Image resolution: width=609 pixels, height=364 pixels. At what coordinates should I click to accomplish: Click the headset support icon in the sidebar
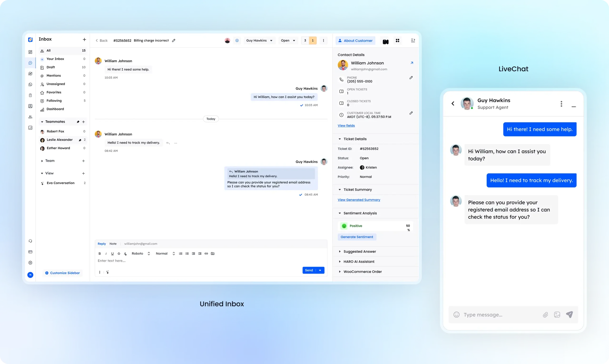(x=30, y=241)
